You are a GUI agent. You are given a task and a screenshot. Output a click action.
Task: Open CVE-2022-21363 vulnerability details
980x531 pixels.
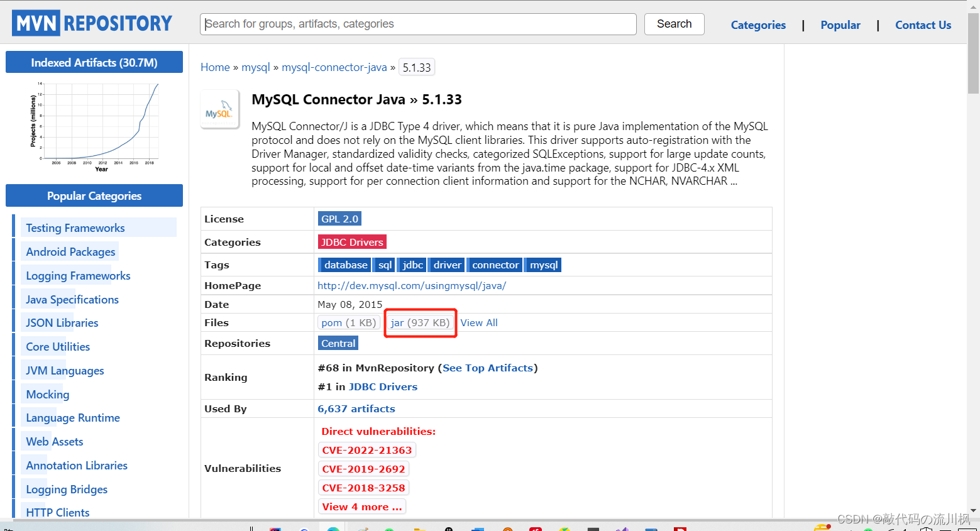(367, 450)
